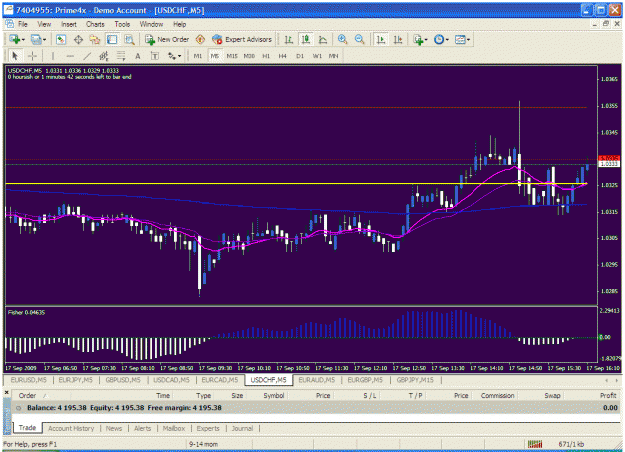Open the Strategy Tester icon
The image size is (625, 452).
coord(129,39)
